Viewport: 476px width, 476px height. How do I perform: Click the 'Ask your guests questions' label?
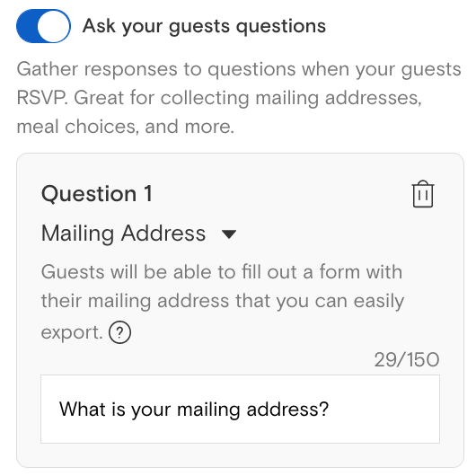coord(204,27)
